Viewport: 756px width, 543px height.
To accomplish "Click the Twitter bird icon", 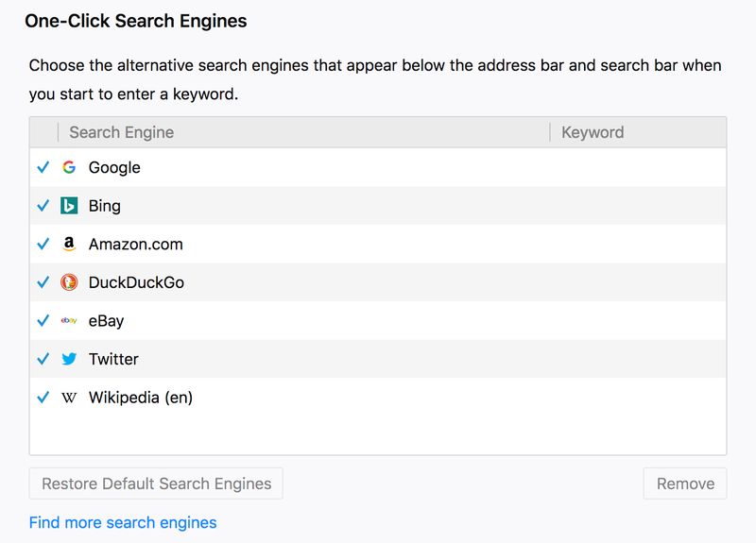I will pyautogui.click(x=69, y=359).
